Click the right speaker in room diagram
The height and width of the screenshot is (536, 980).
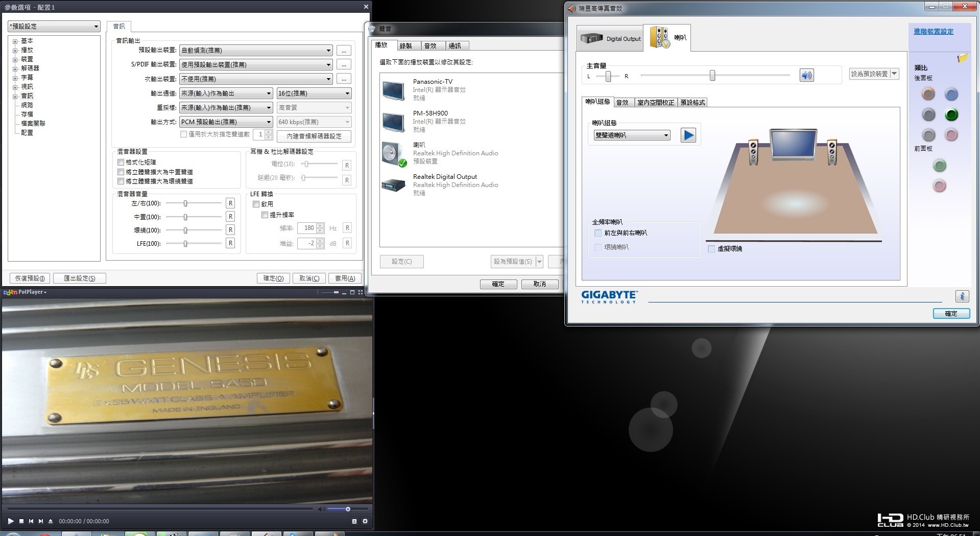[832, 152]
